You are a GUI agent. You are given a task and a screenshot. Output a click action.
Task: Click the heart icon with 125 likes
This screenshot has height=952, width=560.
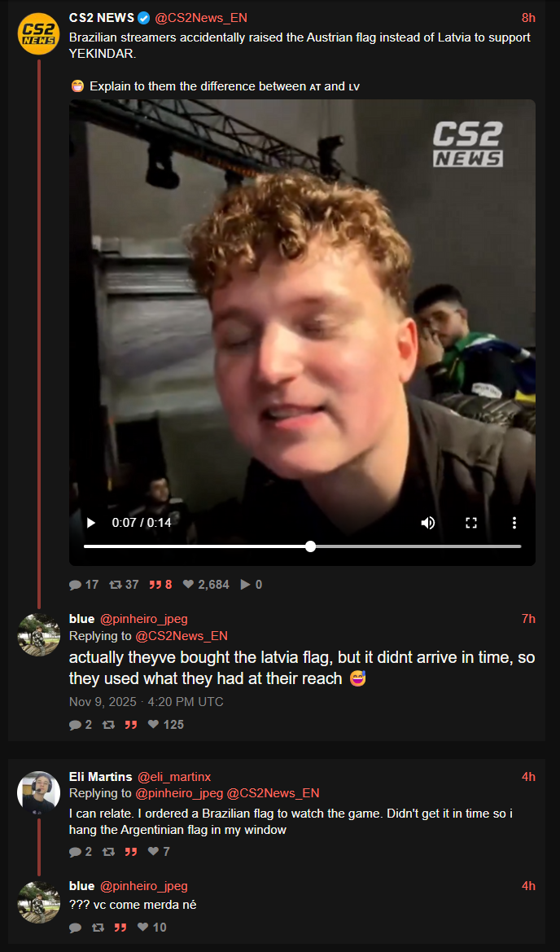(154, 724)
